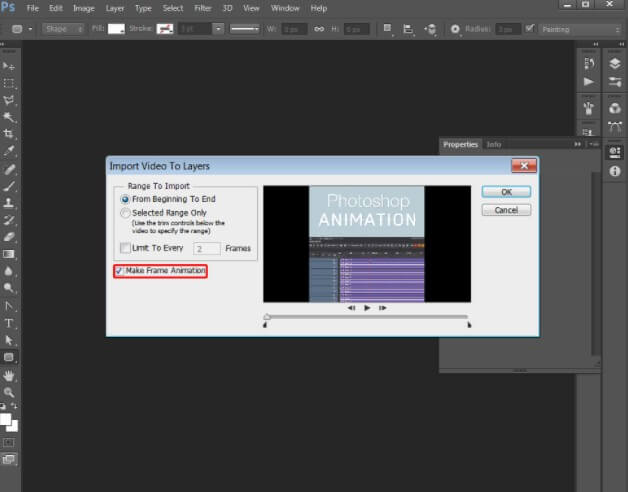
Task: Step back one frame in preview
Action: pos(351,308)
